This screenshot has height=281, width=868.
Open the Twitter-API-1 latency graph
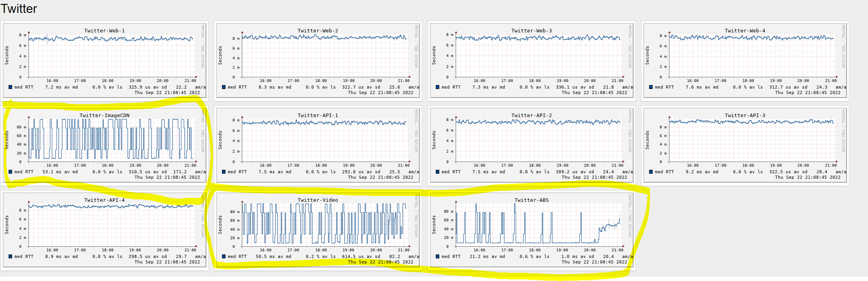point(318,146)
